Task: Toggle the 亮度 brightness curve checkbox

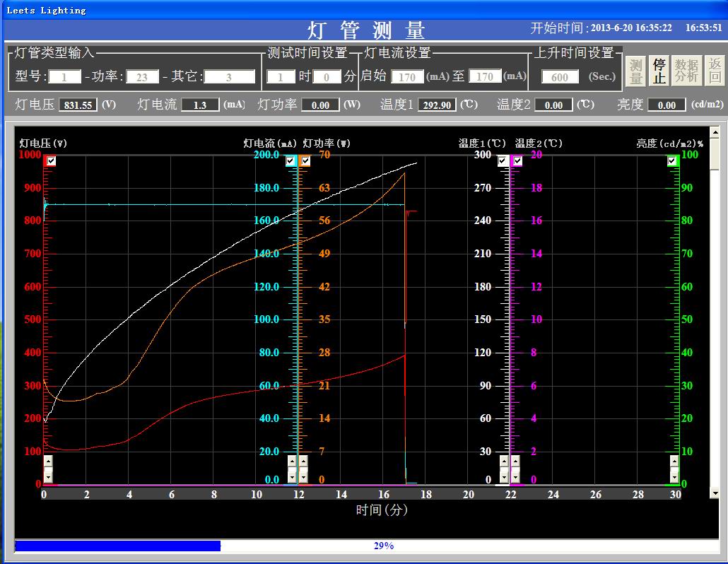Action: 672,161
